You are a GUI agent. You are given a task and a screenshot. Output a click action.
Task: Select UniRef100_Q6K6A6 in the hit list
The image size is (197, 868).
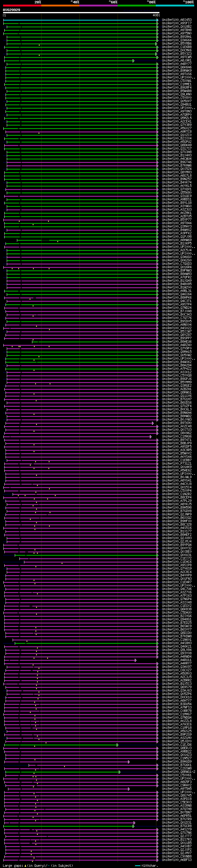pos(177,67)
